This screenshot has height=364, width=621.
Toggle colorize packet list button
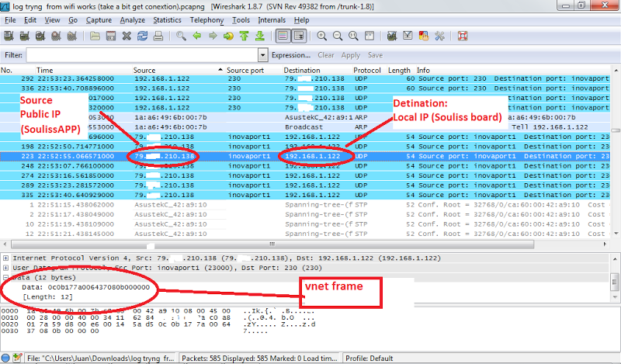coord(283,36)
